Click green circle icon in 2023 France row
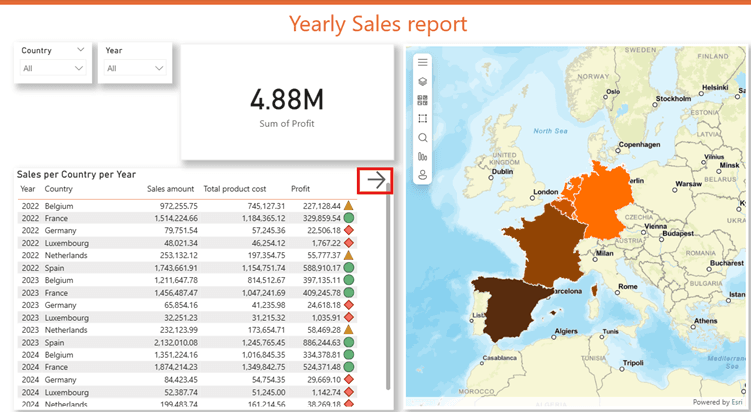This screenshot has height=412, width=751. (x=349, y=292)
